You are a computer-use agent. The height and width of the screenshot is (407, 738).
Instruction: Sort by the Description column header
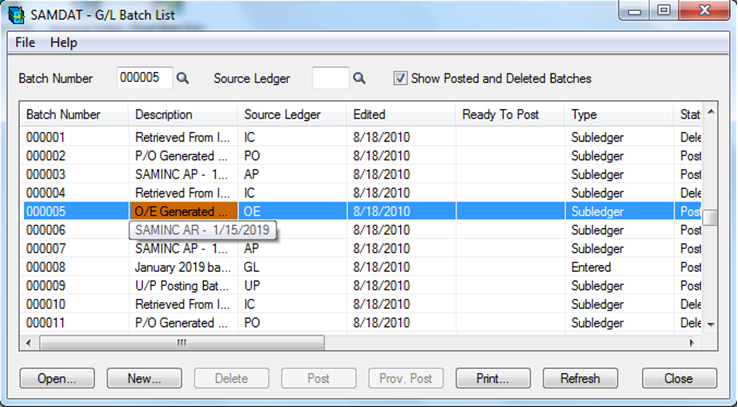tap(183, 114)
